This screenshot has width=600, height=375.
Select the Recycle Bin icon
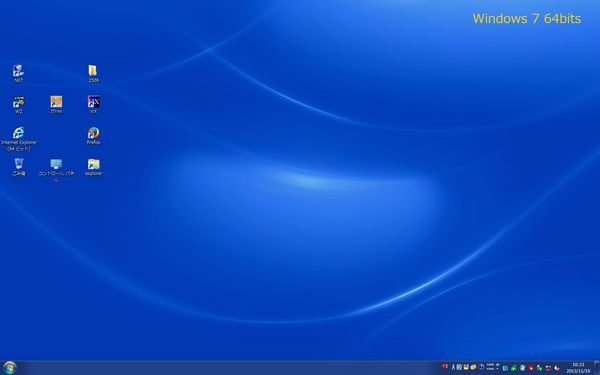pos(18,167)
